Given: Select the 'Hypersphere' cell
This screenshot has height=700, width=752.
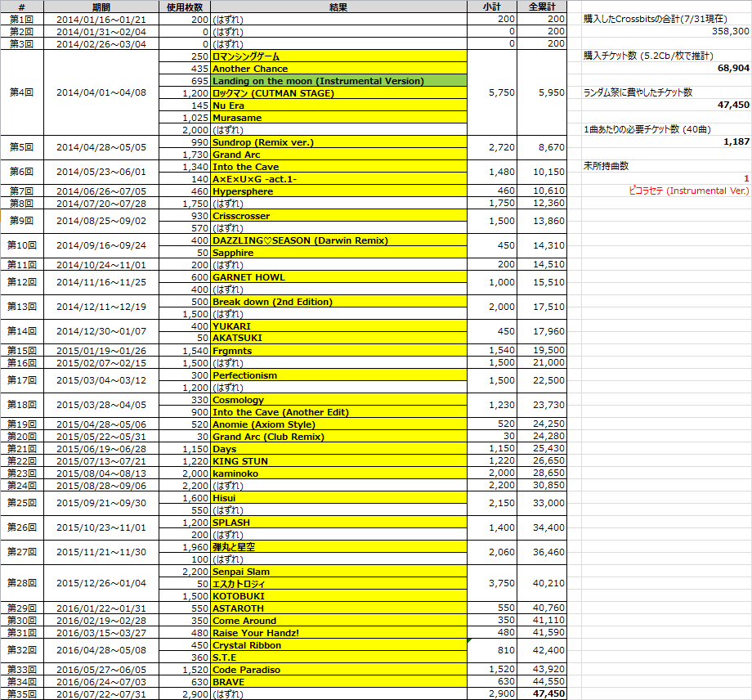Looking at the screenshot, I should (x=338, y=191).
